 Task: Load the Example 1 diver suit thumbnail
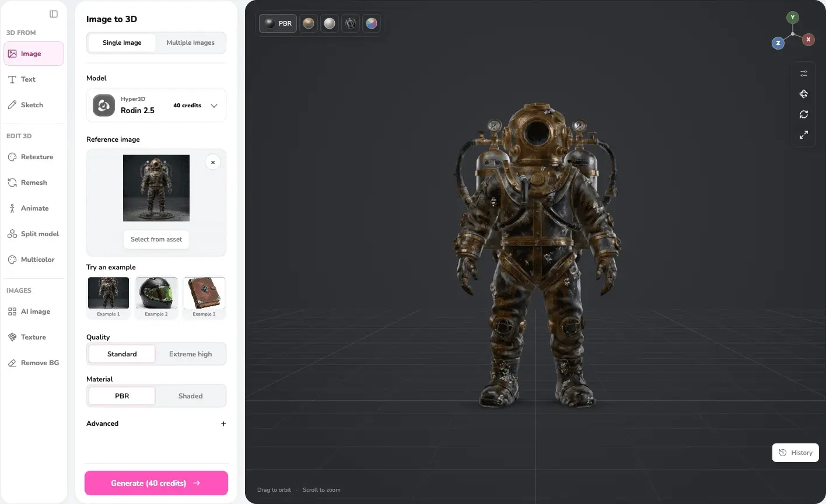[x=108, y=297]
